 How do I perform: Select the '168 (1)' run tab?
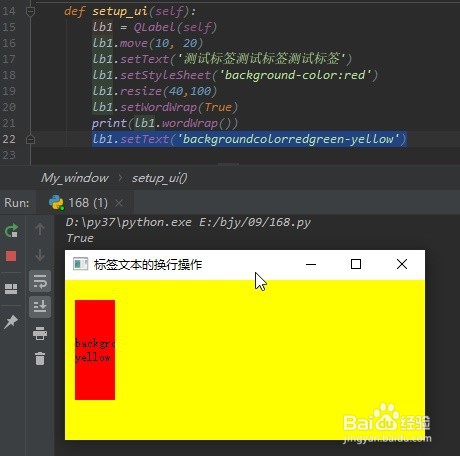(86, 203)
